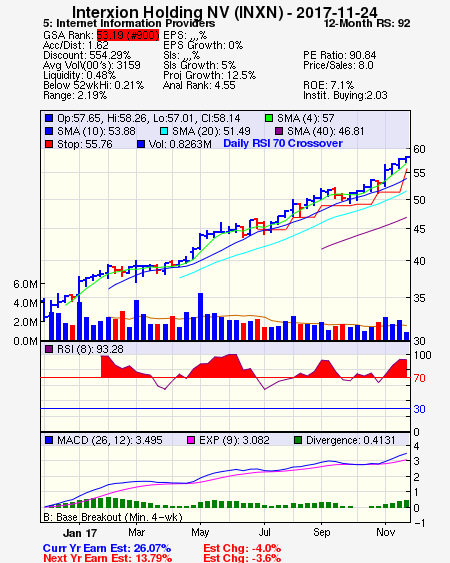
Task: Click the 'Below 52wkHi: 0.21%' value
Action: coord(93,85)
